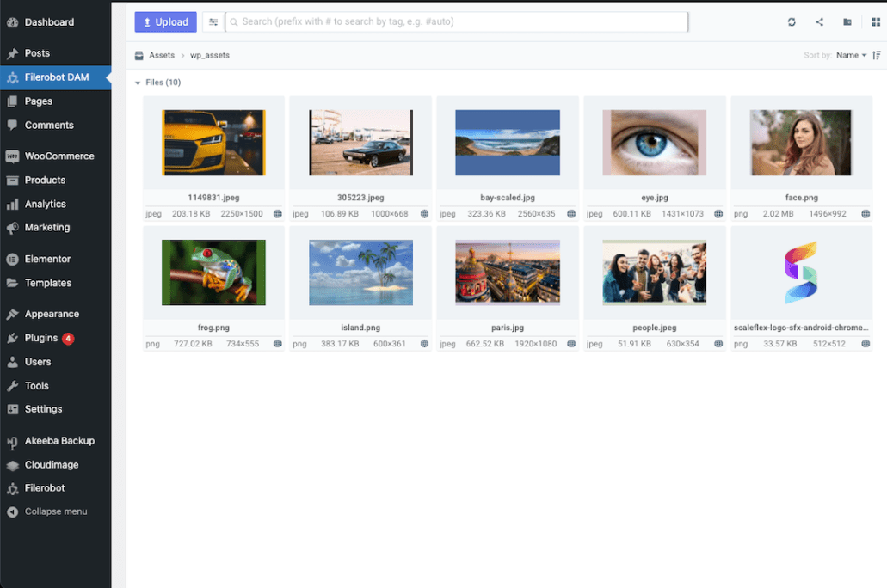
Task: Click the globe icon for scaleflex-logo file
Action: pos(865,344)
